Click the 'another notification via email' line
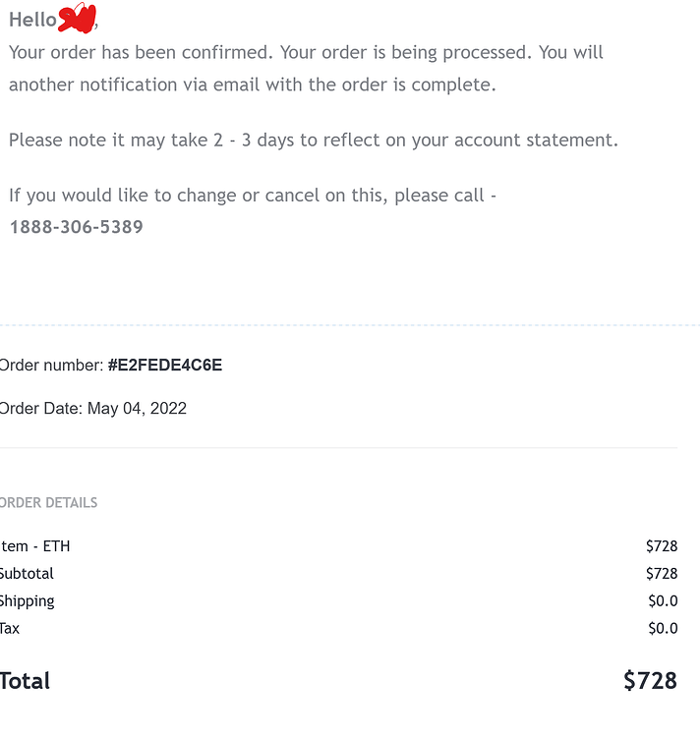700x737 pixels. (253, 85)
